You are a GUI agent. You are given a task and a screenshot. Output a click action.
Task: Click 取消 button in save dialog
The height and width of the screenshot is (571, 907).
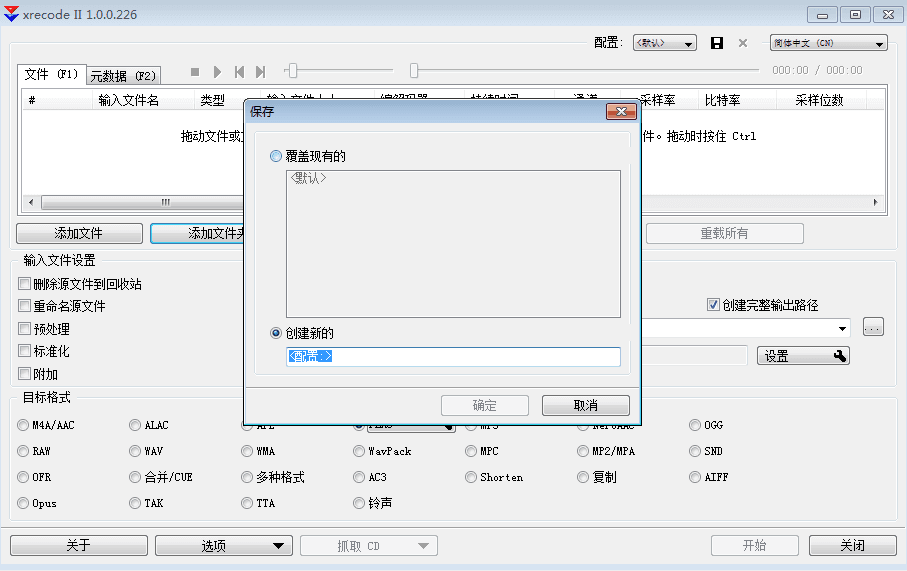pyautogui.click(x=585, y=405)
